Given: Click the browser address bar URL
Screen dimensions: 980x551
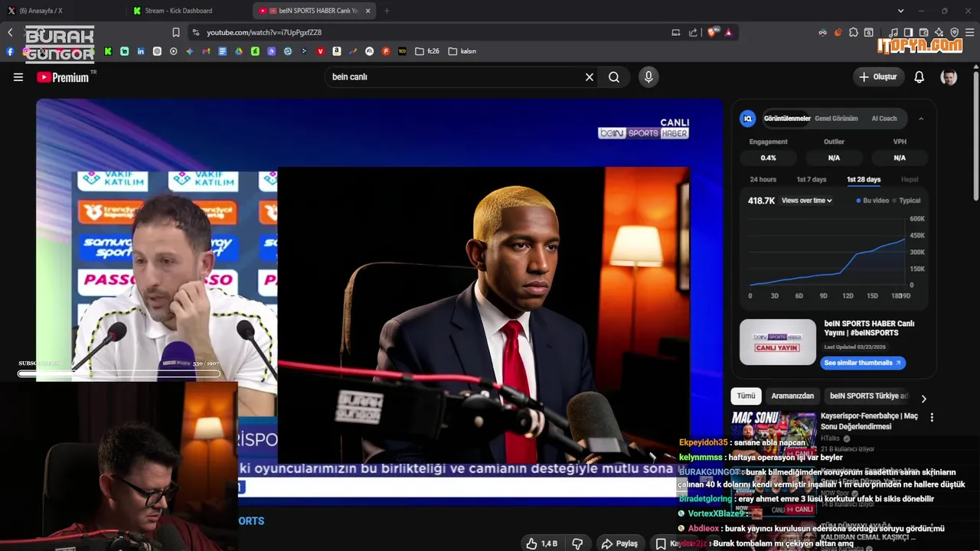Looking at the screenshot, I should (264, 32).
